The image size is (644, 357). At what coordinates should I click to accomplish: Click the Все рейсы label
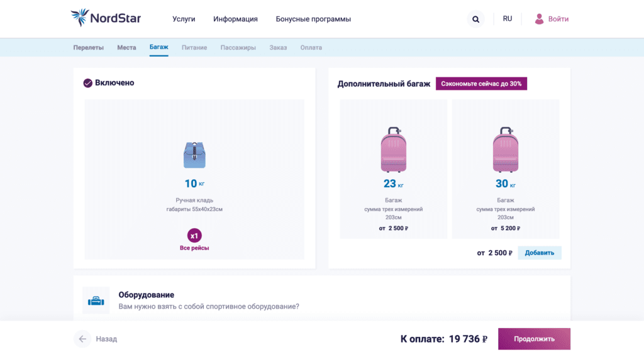point(194,248)
